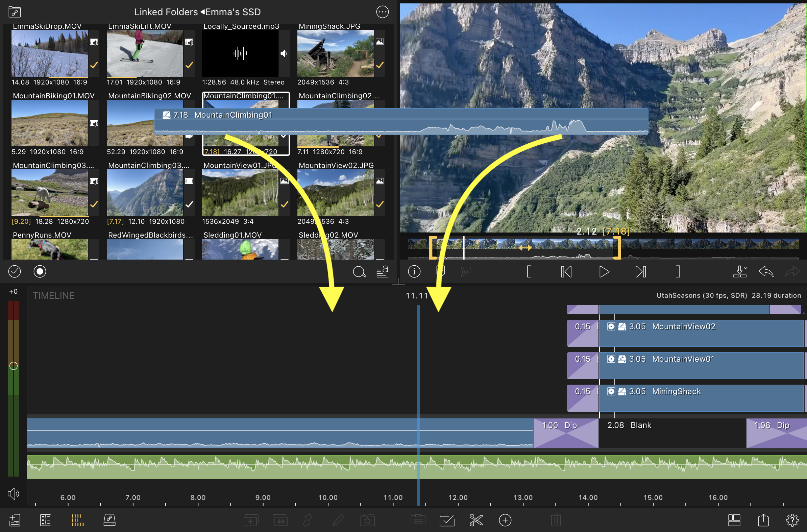
Task: Select the yellow timeline tracks view tab
Action: coord(78,520)
